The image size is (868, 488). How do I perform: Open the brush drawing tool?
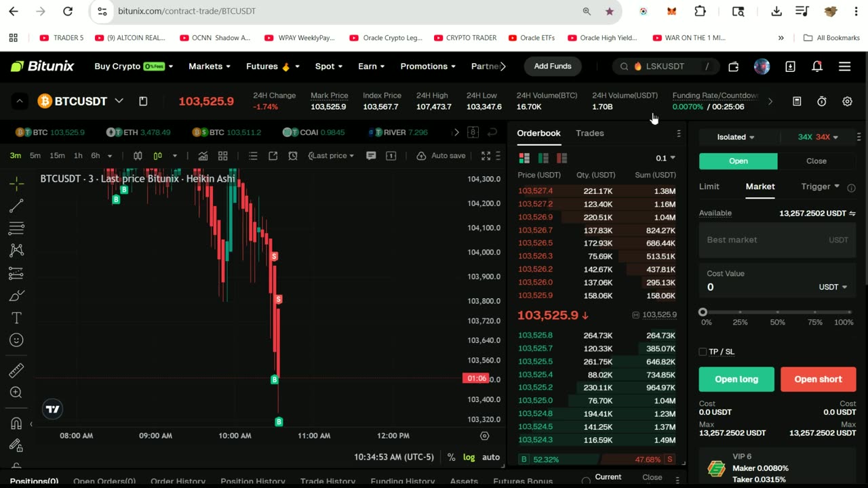16,296
